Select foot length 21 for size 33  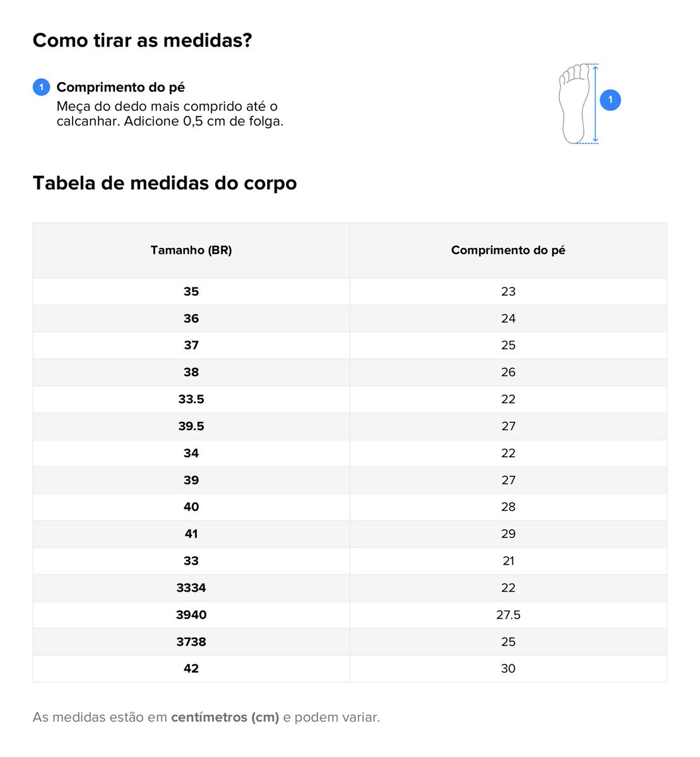click(x=508, y=561)
